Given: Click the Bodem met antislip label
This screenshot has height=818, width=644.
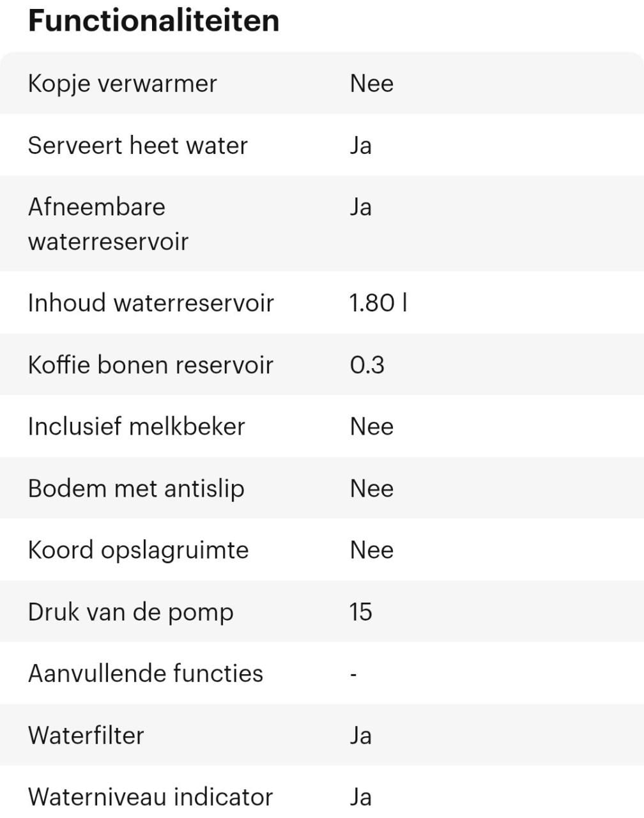Looking at the screenshot, I should (x=136, y=488).
